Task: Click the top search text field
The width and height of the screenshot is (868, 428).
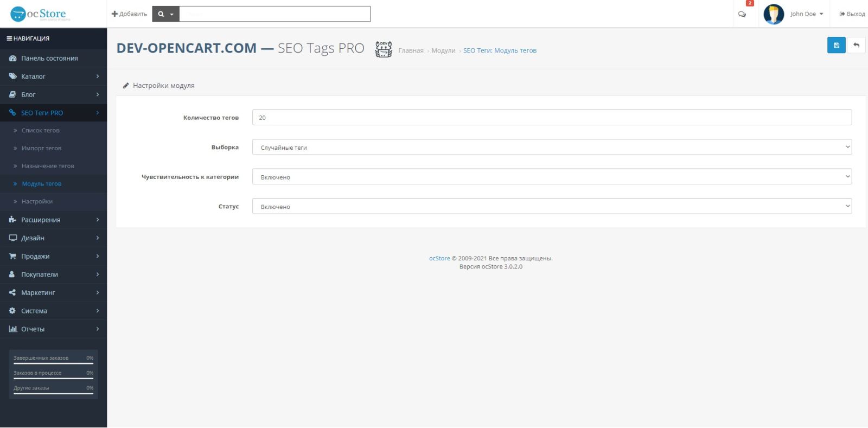Action: click(x=275, y=14)
